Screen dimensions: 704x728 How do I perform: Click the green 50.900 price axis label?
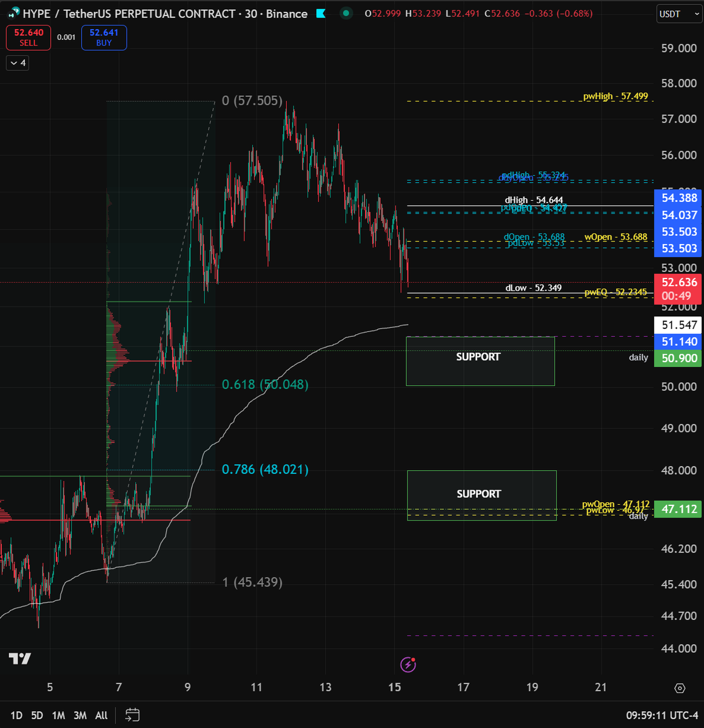click(679, 358)
